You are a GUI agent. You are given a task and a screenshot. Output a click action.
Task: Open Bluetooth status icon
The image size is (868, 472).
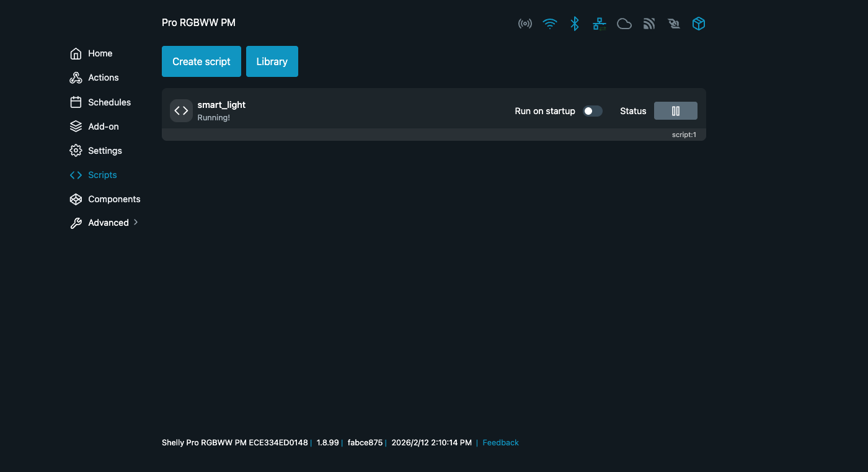point(575,24)
